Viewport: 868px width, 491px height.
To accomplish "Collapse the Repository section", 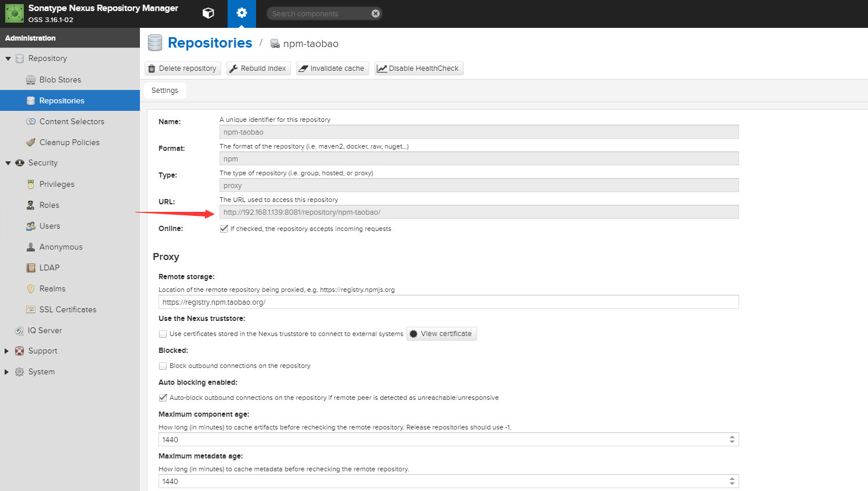I will point(7,58).
